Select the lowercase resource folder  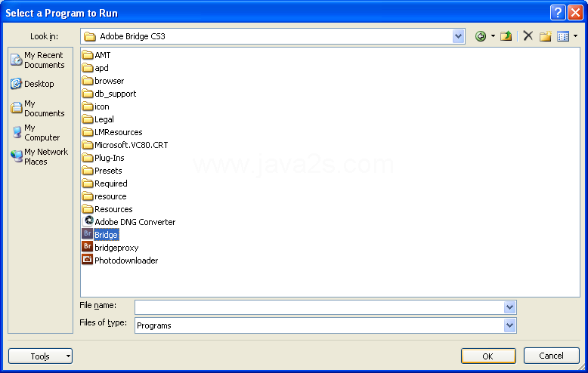(x=104, y=196)
